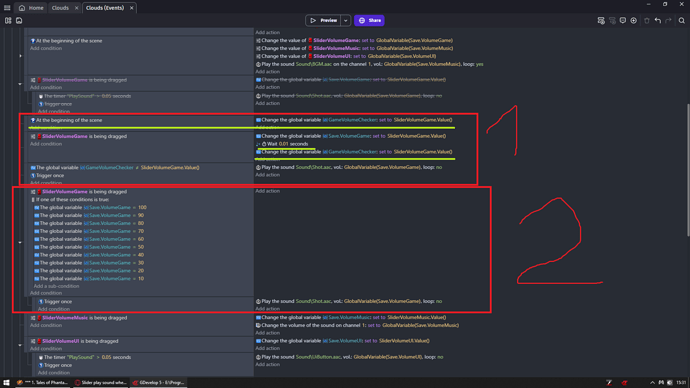Click the Add a new event icon

[x=601, y=21]
